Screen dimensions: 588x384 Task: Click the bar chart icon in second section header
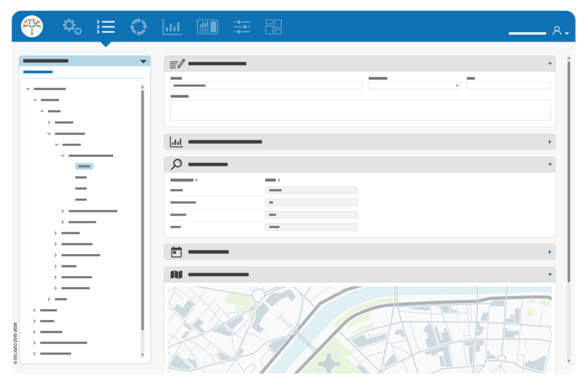coord(176,142)
